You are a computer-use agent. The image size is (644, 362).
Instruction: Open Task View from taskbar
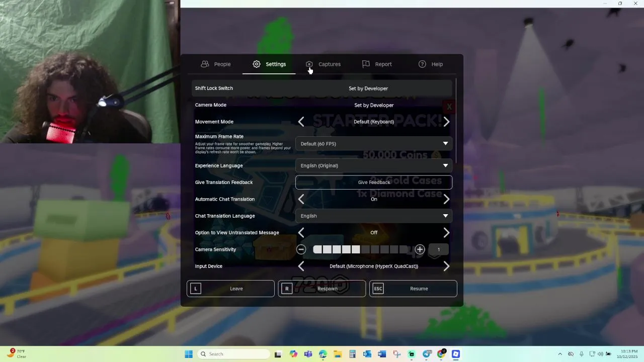278,354
